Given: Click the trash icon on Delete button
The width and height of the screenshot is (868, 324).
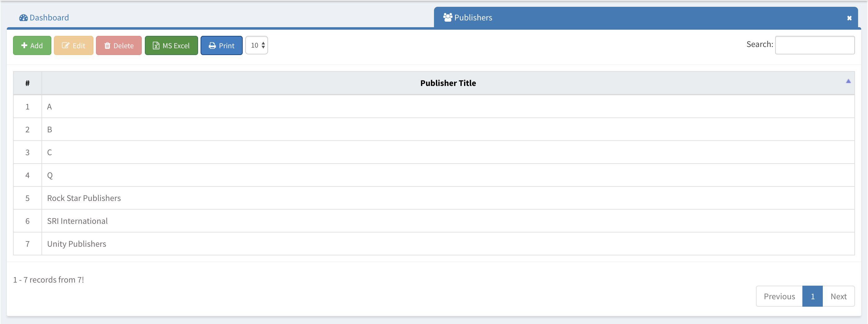Looking at the screenshot, I should (107, 45).
